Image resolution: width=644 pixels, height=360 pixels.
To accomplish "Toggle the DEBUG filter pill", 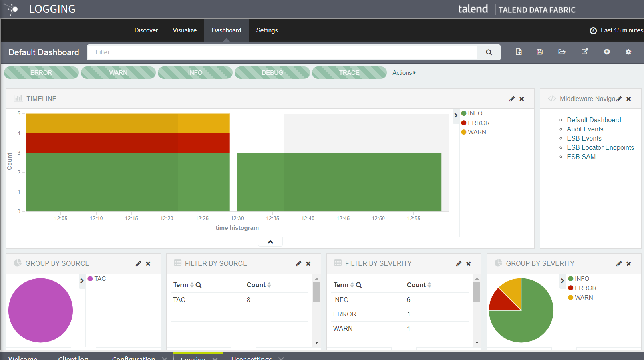I will [x=272, y=73].
